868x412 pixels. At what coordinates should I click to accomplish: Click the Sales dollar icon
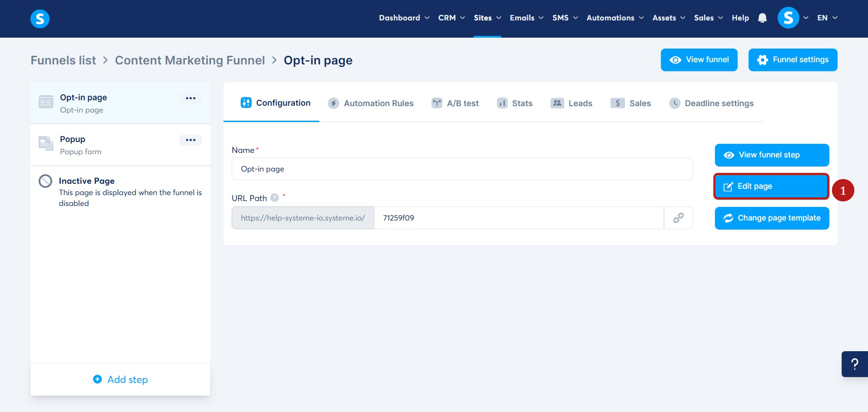(x=618, y=103)
